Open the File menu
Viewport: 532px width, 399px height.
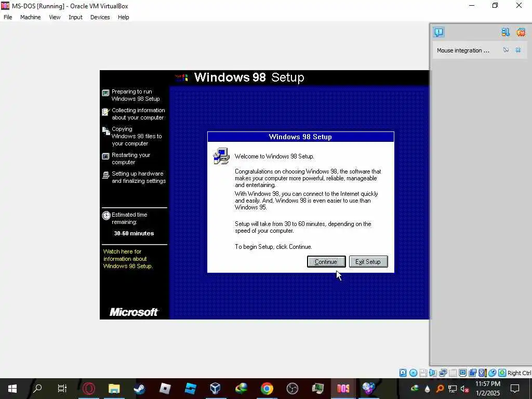[x=8, y=17]
